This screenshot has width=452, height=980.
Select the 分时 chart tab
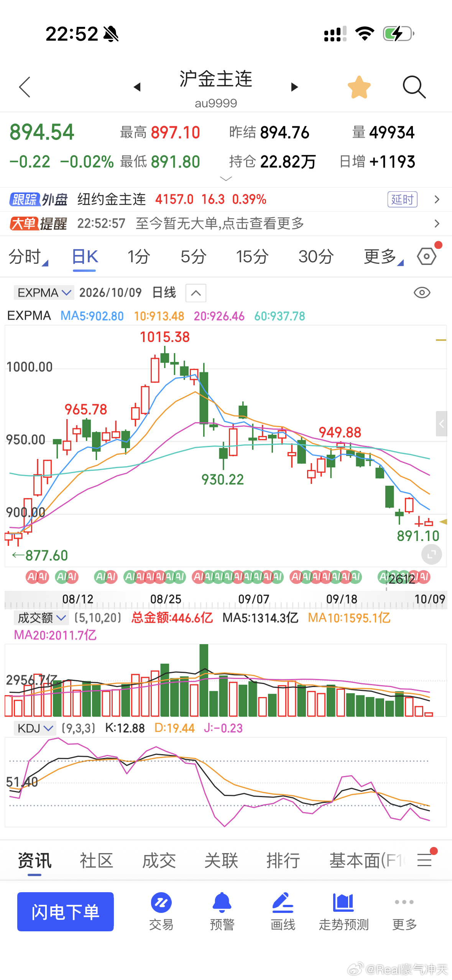(x=28, y=257)
